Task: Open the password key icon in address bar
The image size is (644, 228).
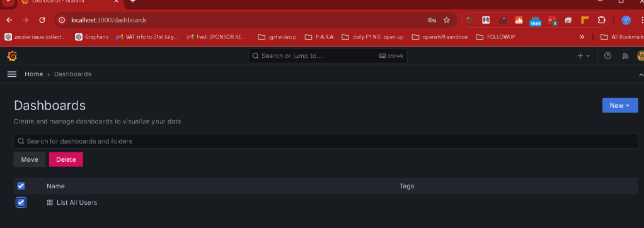Action: pyautogui.click(x=432, y=20)
